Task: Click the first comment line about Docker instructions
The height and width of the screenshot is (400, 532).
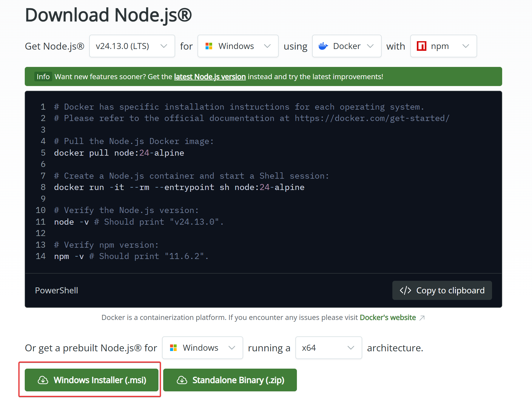Action: [239, 107]
